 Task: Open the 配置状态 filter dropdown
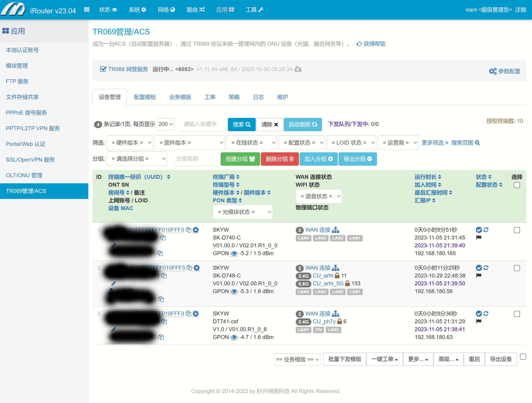(302, 143)
